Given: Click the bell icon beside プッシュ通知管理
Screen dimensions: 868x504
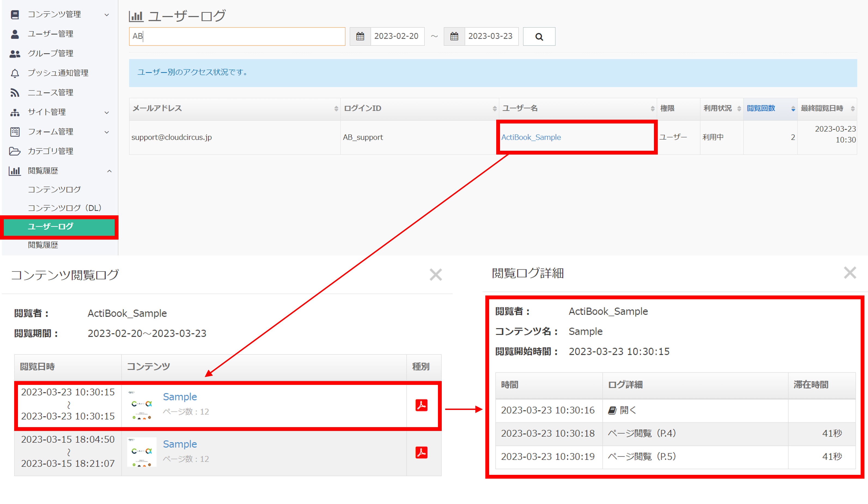Looking at the screenshot, I should click(x=15, y=73).
